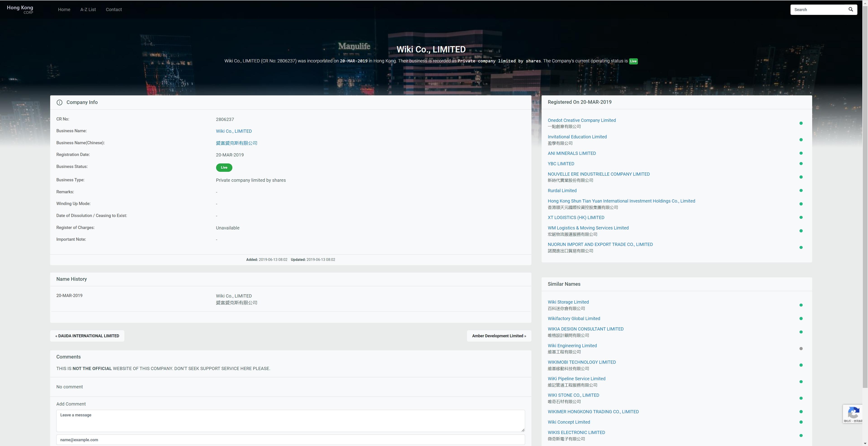Click the name@example.com email field
This screenshot has width=868, height=446.
click(290, 440)
